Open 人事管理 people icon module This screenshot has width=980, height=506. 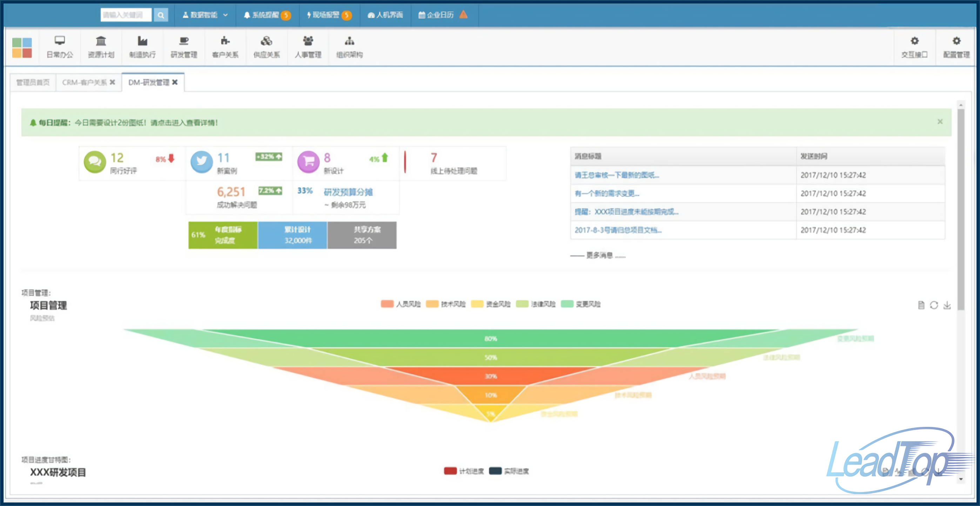[x=308, y=47]
